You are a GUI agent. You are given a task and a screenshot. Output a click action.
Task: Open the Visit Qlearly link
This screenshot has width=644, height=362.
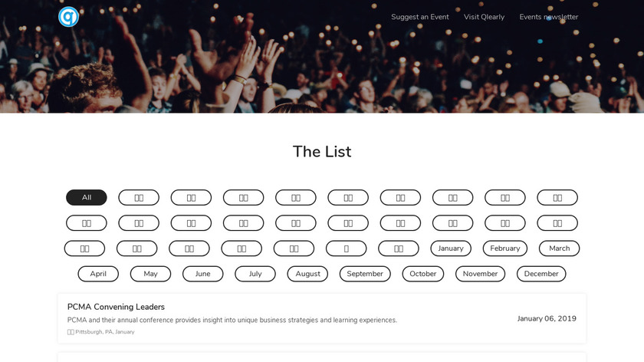(484, 17)
